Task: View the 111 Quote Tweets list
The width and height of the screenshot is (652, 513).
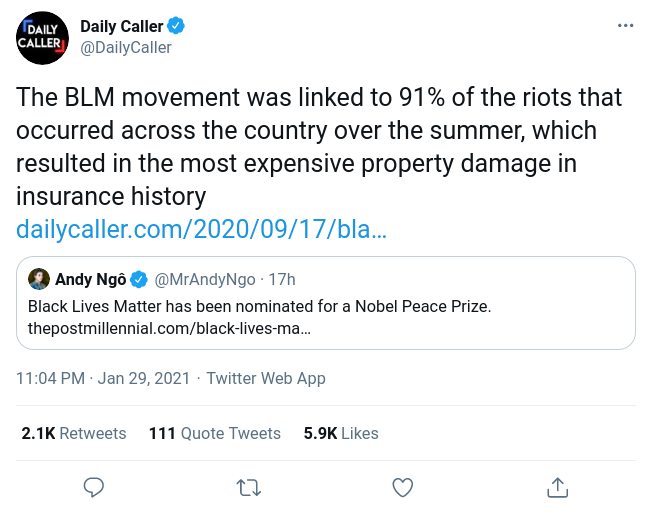Action: pyautogui.click(x=214, y=433)
